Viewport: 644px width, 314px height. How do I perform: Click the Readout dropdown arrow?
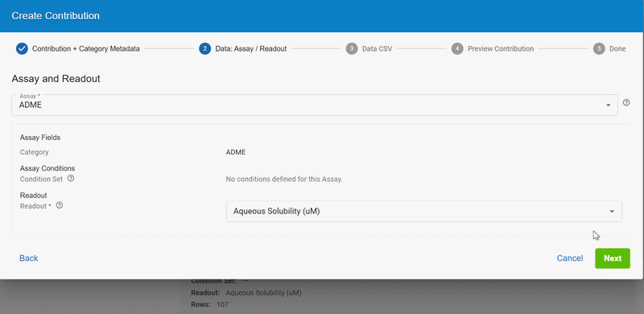coord(612,211)
